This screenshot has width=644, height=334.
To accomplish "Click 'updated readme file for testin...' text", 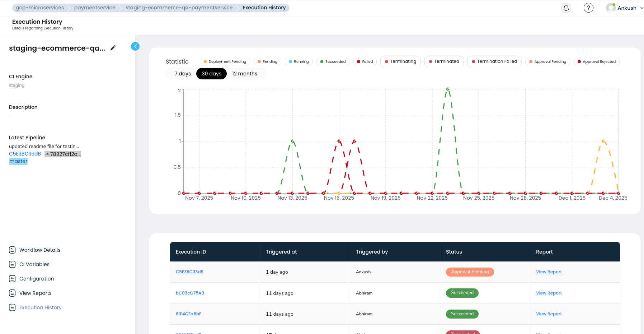I will point(44,146).
